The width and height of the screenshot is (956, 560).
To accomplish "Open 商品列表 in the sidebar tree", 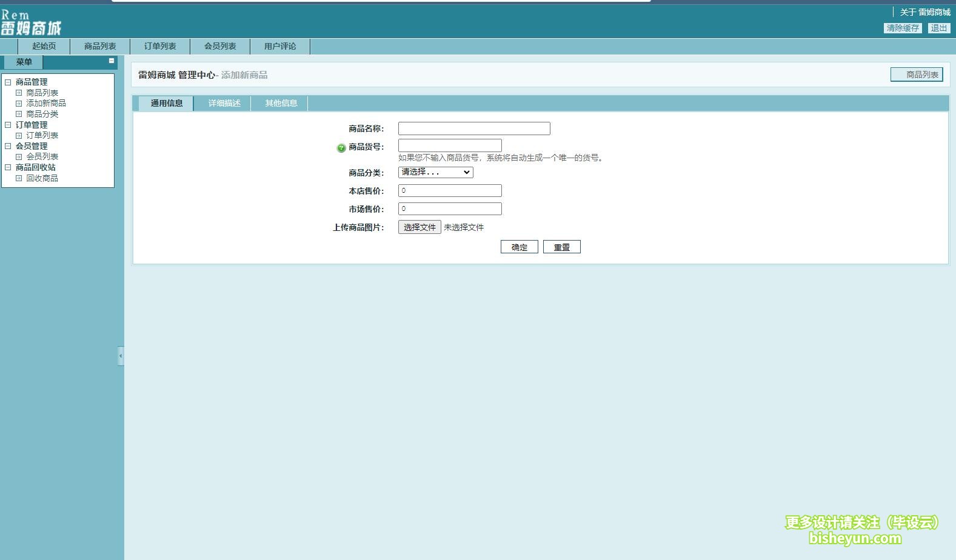I will pyautogui.click(x=42, y=93).
